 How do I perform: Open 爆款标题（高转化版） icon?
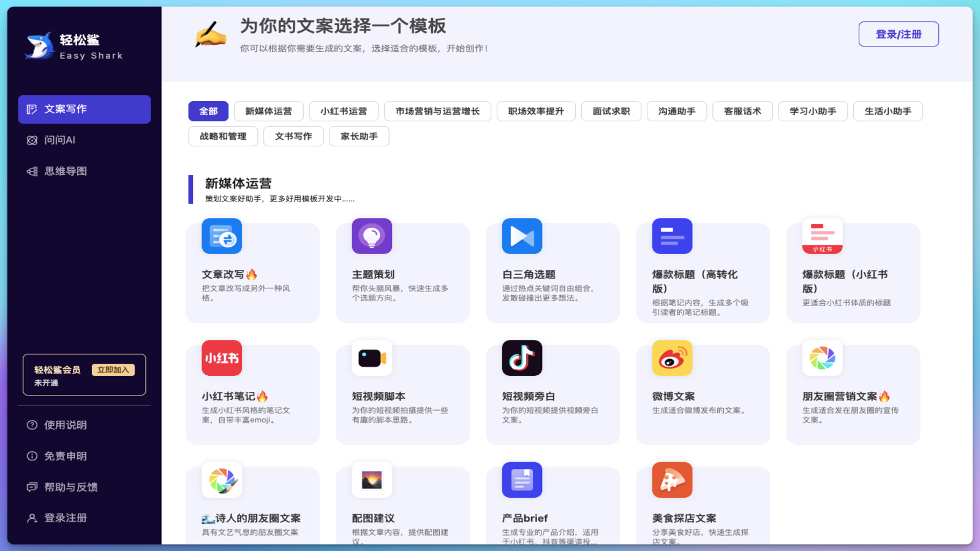click(x=672, y=236)
